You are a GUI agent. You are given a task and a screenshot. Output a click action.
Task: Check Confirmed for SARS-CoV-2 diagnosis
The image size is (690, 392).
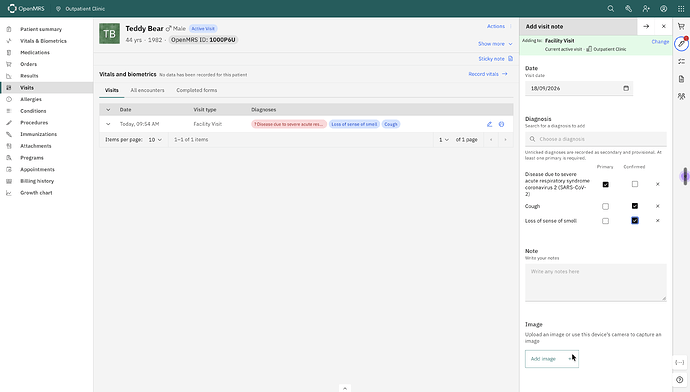(x=635, y=184)
